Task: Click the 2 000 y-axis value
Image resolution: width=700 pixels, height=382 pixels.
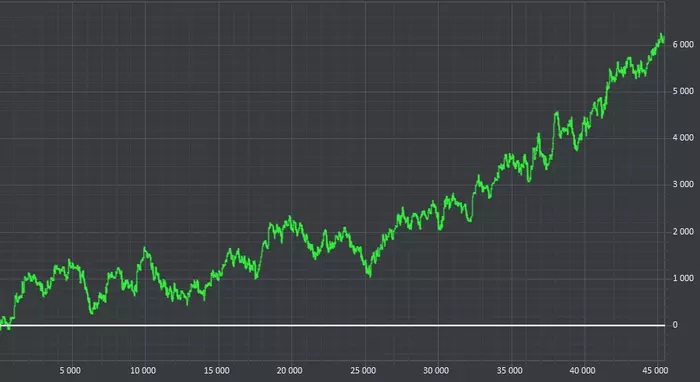Action: [x=683, y=231]
